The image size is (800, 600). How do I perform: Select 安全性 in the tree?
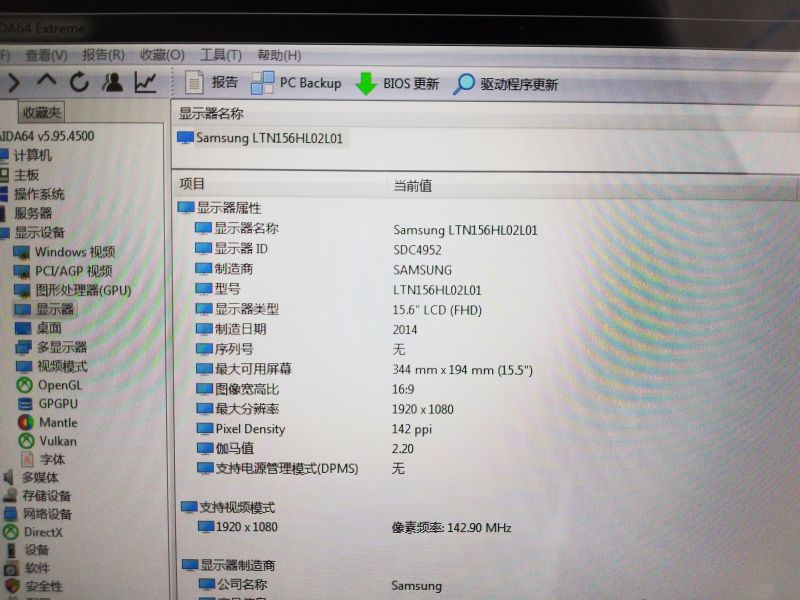[34, 586]
